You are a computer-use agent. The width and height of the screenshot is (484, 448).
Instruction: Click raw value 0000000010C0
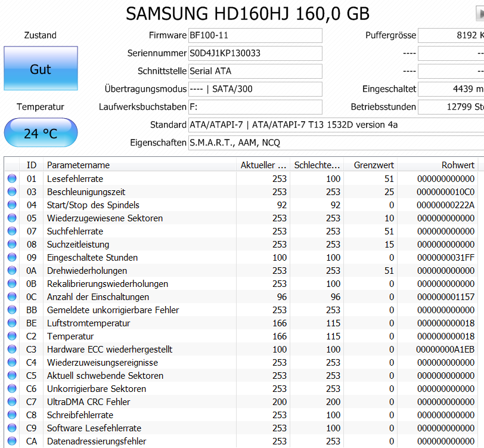pos(445,192)
